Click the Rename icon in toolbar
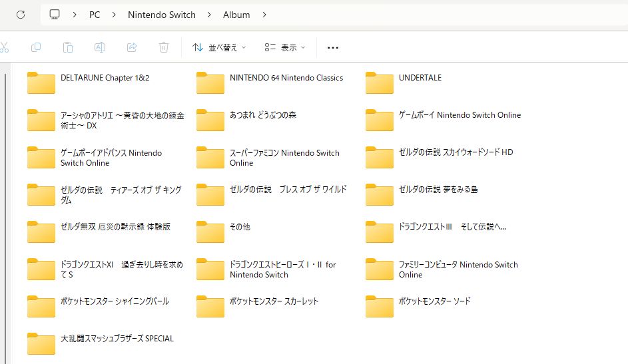The image size is (628, 364). pos(100,47)
